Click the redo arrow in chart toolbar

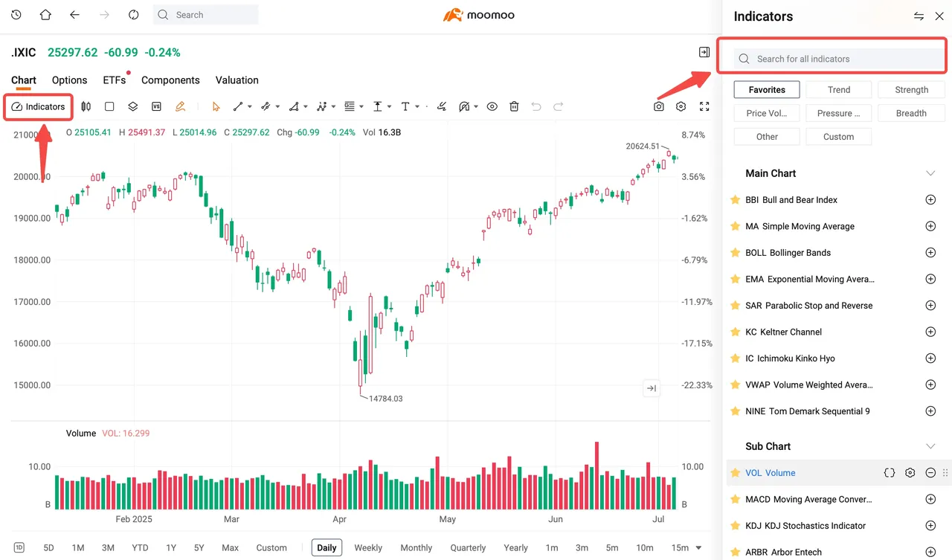(x=558, y=106)
